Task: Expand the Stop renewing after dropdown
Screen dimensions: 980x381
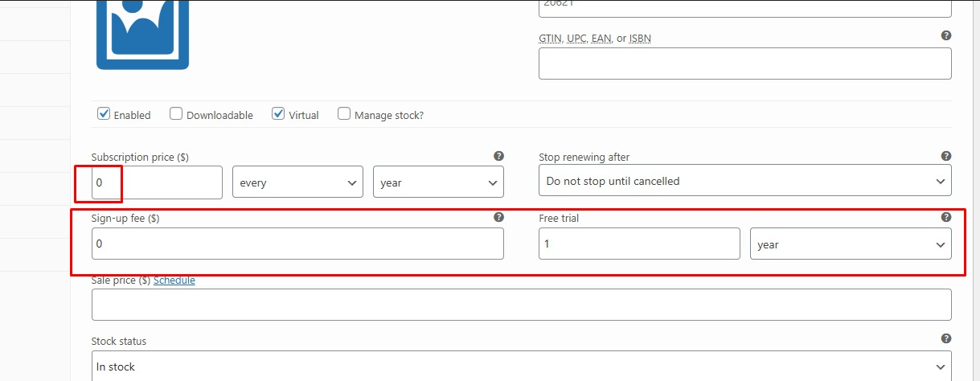Action: coord(744,181)
